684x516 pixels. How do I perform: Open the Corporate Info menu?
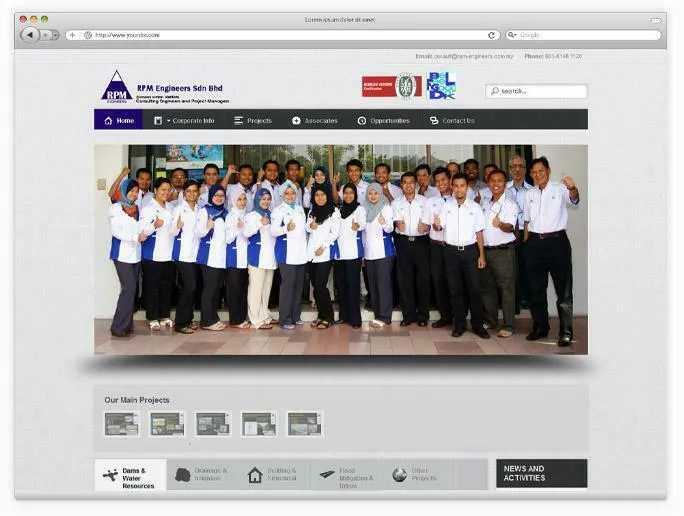[184, 120]
